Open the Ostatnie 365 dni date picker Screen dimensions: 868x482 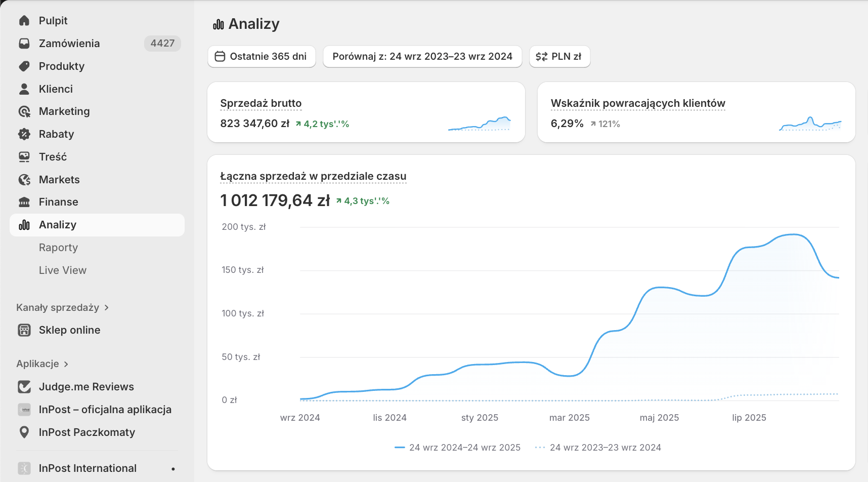pos(262,57)
